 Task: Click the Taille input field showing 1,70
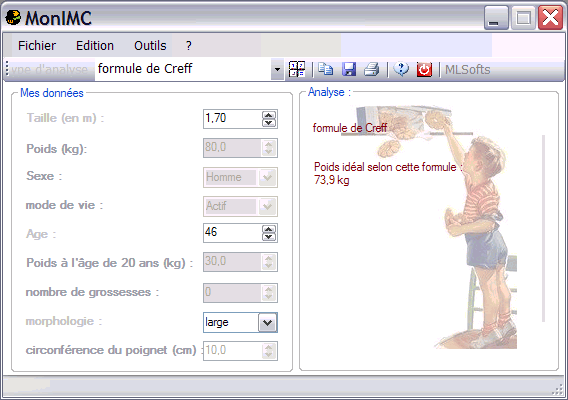pyautogui.click(x=233, y=119)
